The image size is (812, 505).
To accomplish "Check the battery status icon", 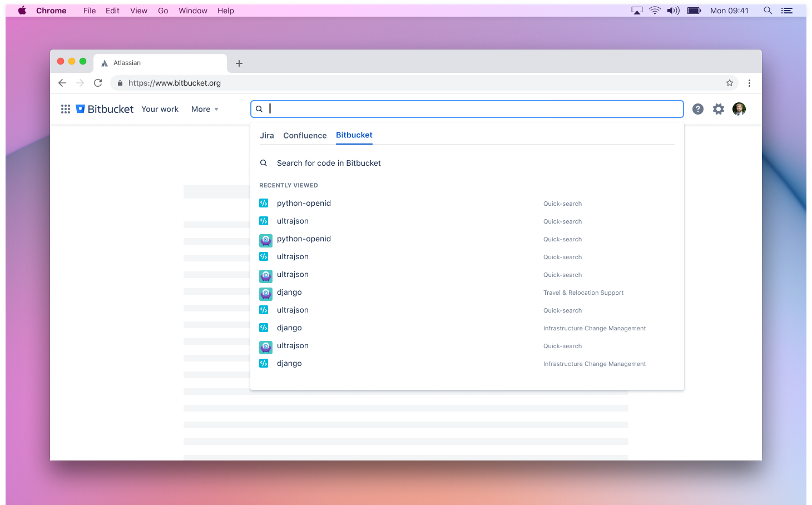I will point(694,11).
